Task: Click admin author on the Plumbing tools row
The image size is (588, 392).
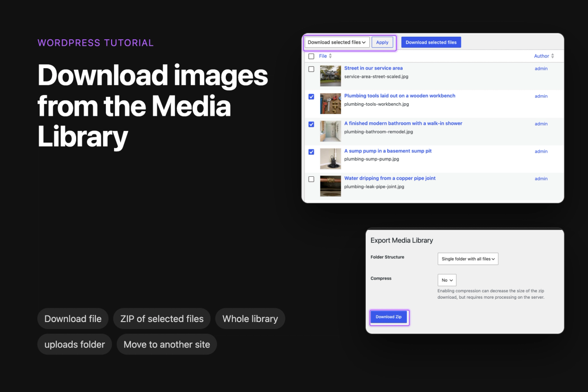Action: coord(541,96)
